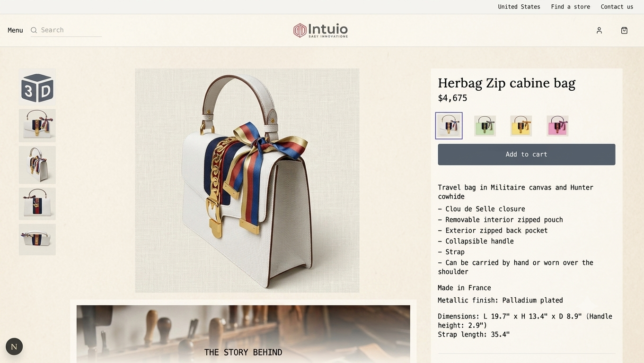Open the user account icon

pos(599,30)
